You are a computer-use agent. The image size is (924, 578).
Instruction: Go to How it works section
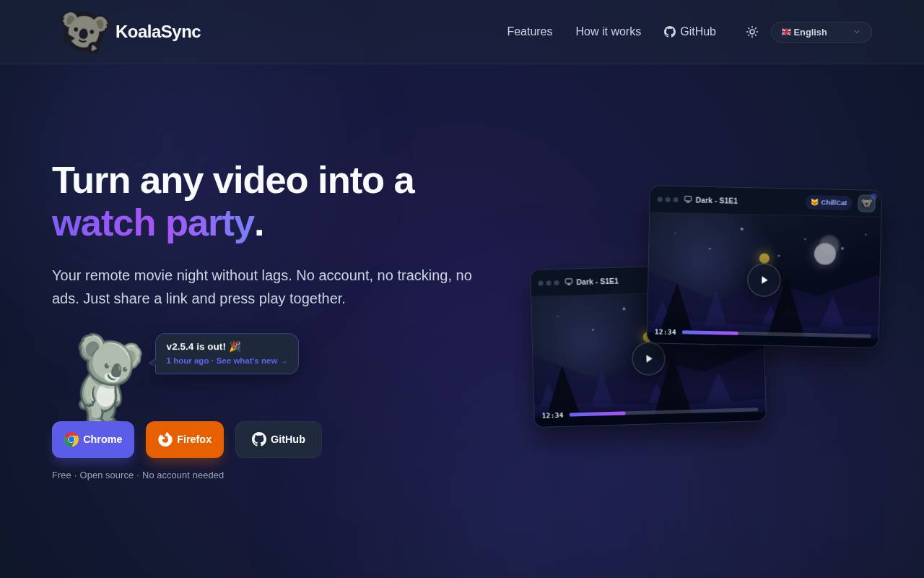tap(609, 32)
